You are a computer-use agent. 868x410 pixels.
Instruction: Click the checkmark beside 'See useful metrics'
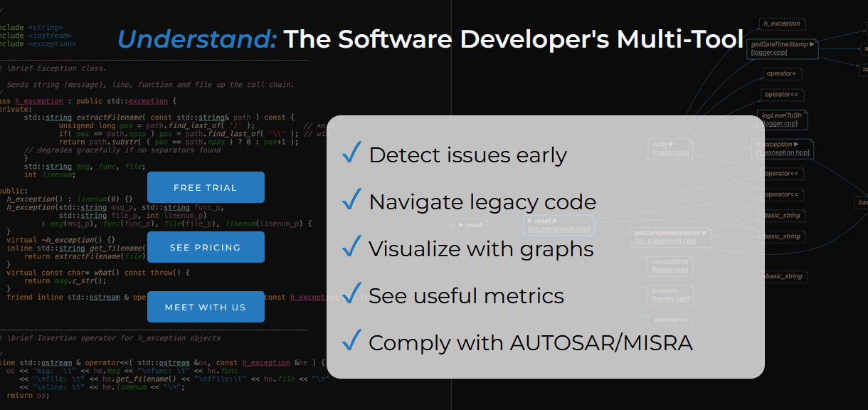pyautogui.click(x=352, y=293)
